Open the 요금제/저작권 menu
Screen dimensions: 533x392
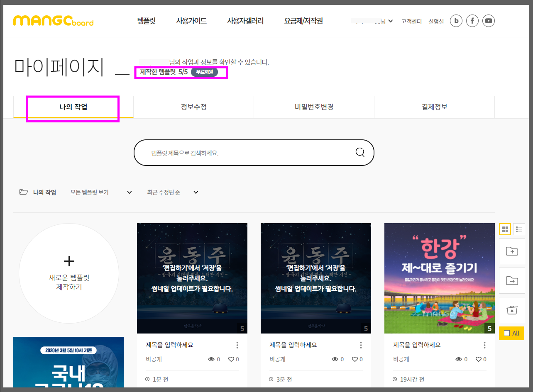click(x=303, y=21)
